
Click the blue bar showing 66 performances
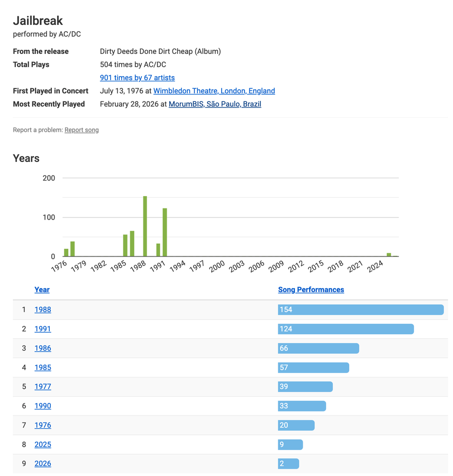318,349
